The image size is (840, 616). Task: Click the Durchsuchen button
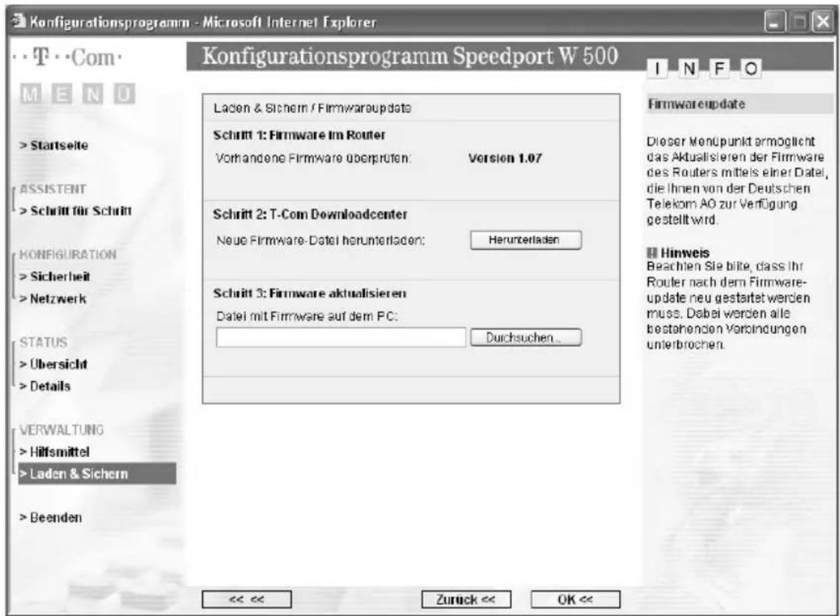[x=525, y=338]
